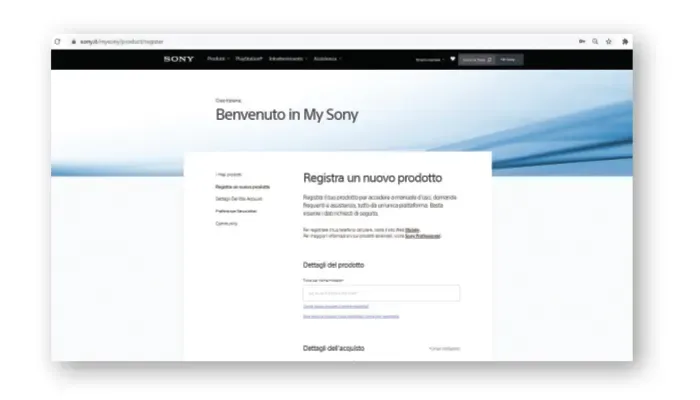The height and width of the screenshot is (400, 700).
Task: Expand the PlayStation menu
Action: [249, 60]
